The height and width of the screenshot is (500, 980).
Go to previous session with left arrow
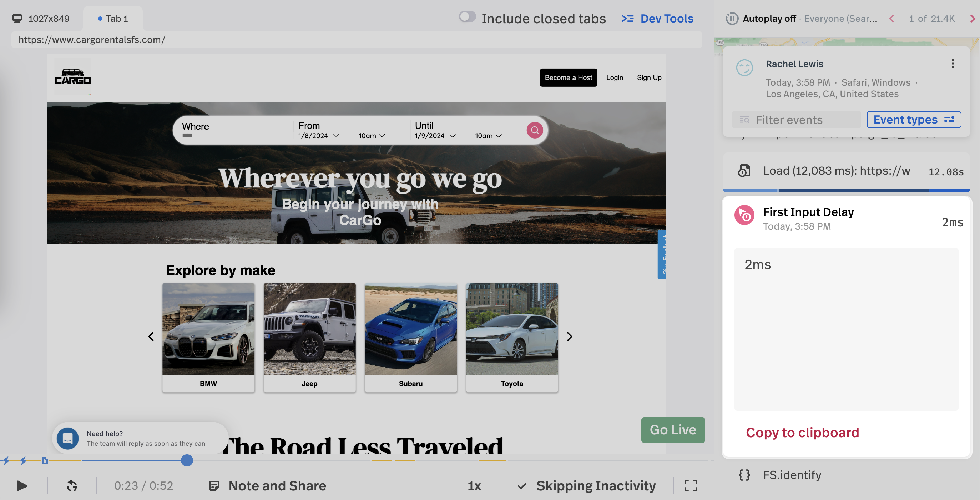[892, 19]
